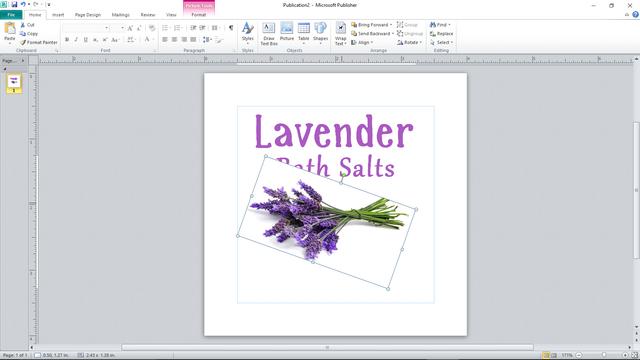The image size is (640, 360).
Task: Align text right
Action: 184,40
